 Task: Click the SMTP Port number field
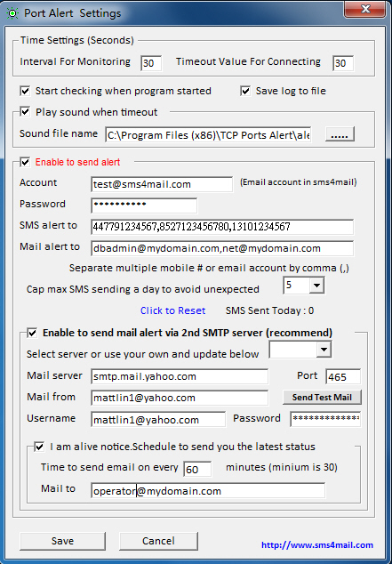point(343,376)
